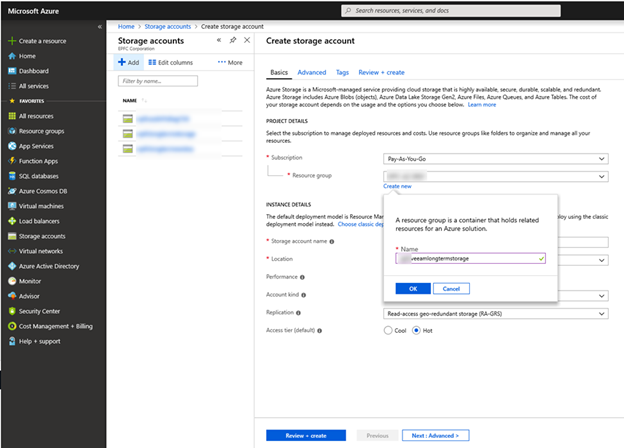Screen dimensions: 624x448
Task: Select the first storage account row
Action: [180, 119]
